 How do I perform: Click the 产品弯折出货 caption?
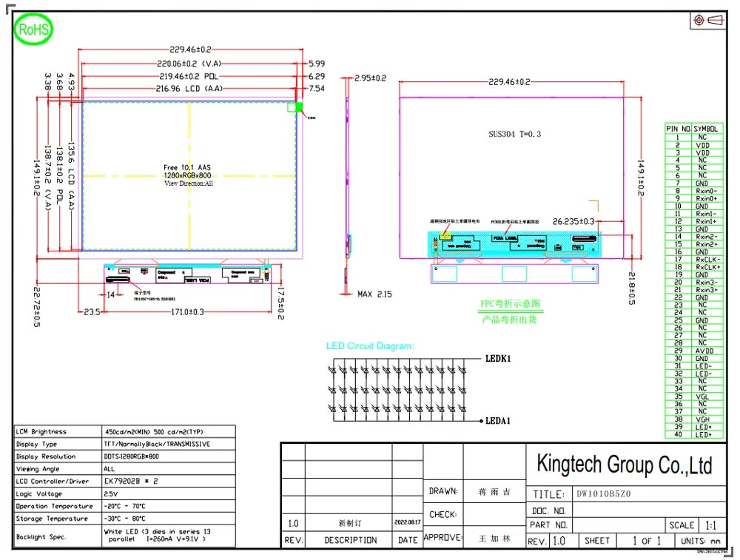(510, 320)
